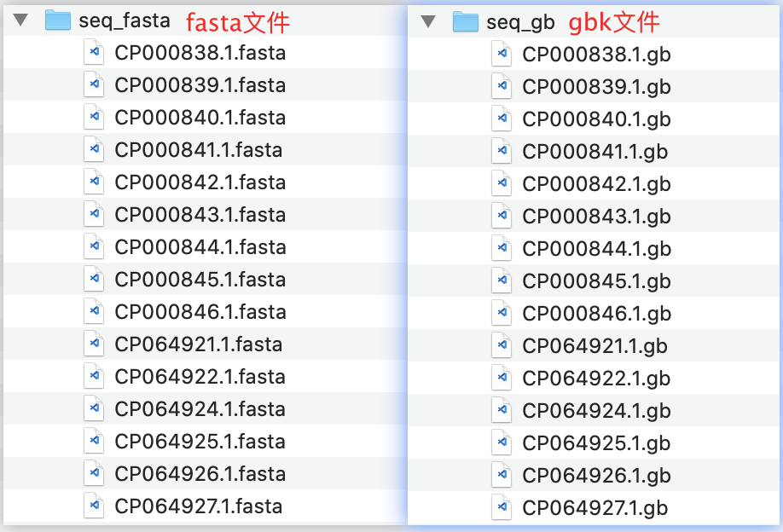Select the CP000846.1.gb file
This screenshot has height=532, width=783.
tap(596, 314)
